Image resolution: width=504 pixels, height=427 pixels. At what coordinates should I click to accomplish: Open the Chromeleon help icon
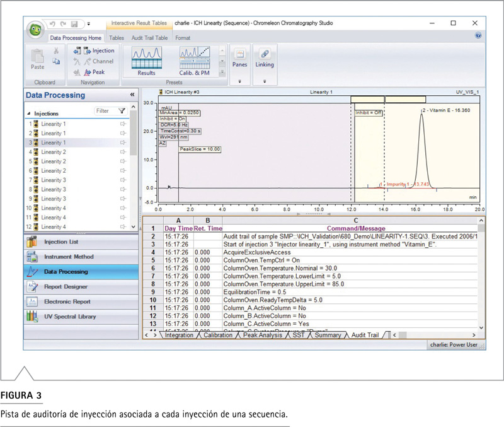click(x=478, y=35)
